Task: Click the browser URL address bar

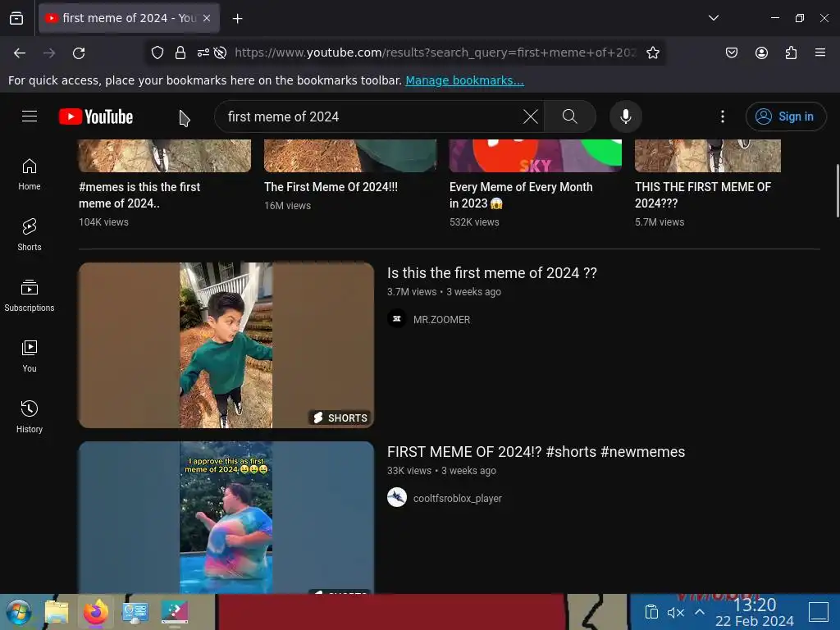Action: click(435, 52)
